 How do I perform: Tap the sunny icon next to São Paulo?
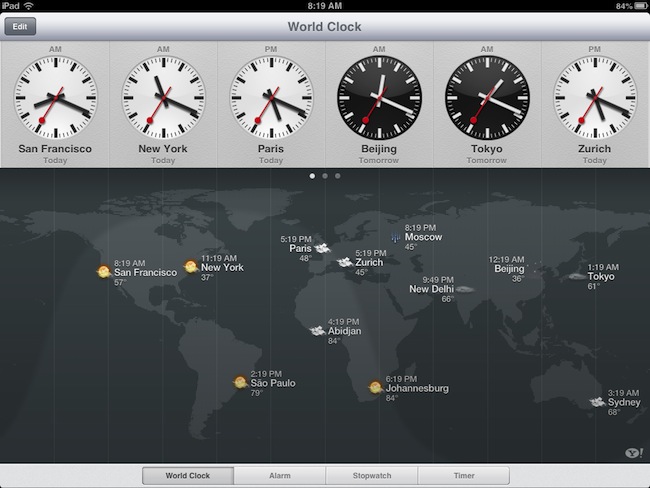coord(240,382)
